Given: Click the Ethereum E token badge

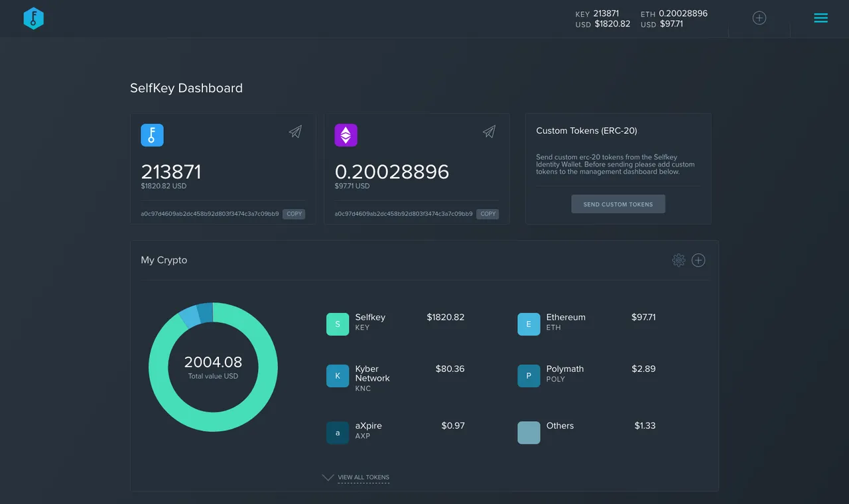Looking at the screenshot, I should pyautogui.click(x=529, y=324).
